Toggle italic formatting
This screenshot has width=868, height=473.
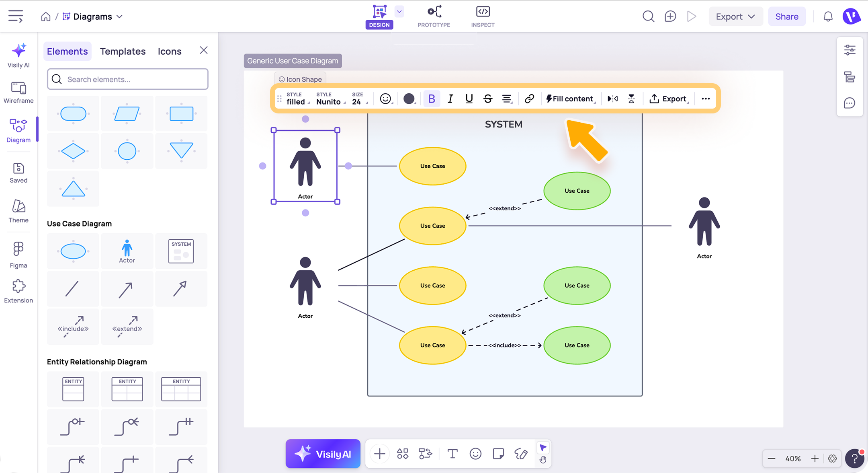click(450, 99)
